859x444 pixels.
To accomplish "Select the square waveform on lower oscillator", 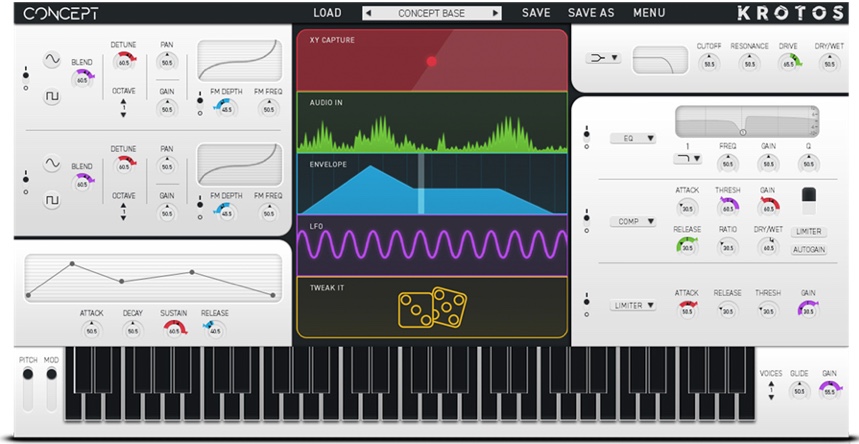I will click(52, 201).
